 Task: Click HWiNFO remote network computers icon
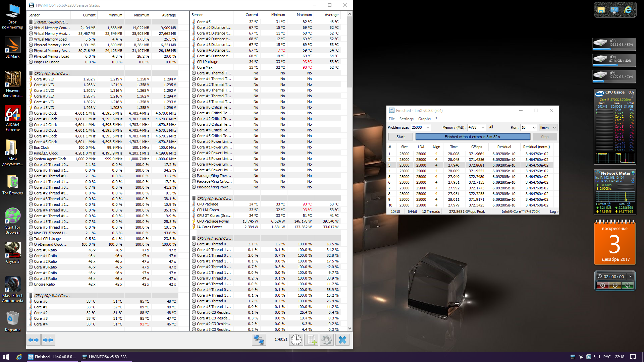[x=259, y=340]
